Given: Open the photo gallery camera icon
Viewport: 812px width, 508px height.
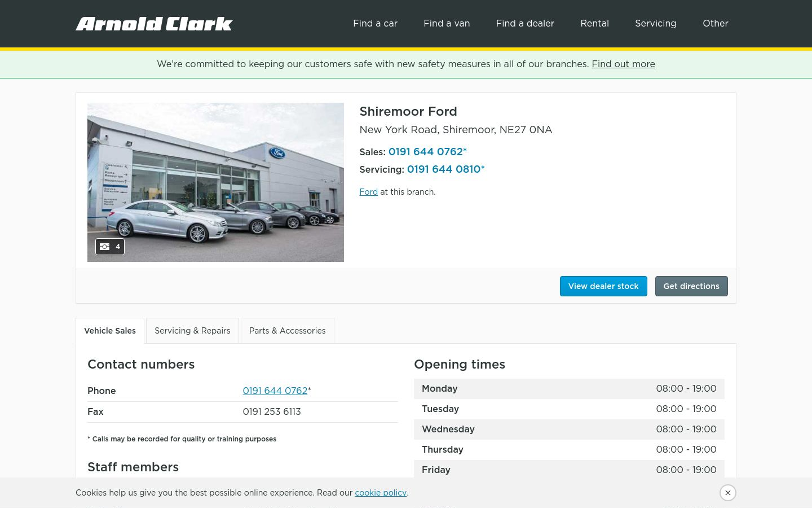Looking at the screenshot, I should [x=110, y=247].
